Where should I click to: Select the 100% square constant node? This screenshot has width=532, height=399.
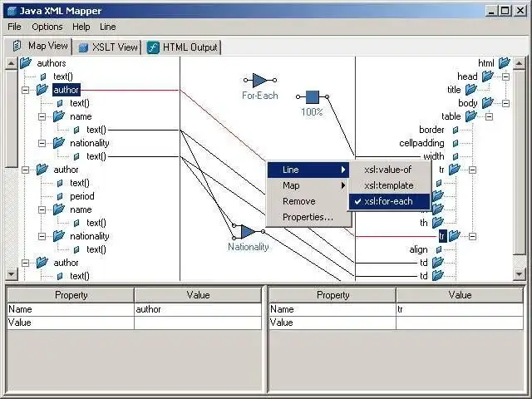313,96
